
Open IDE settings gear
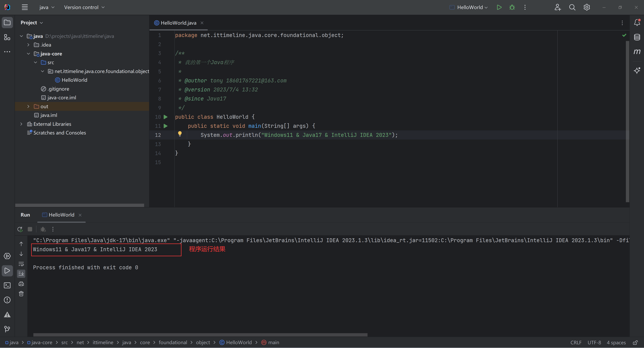586,7
